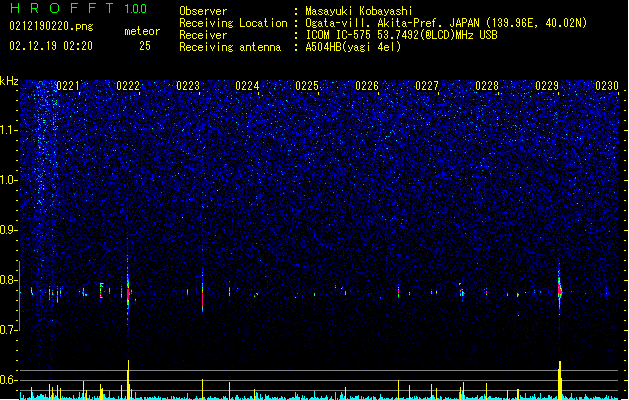This screenshot has height=400, width=629.
Task: Click the 0223 time marker
Action: (188, 86)
